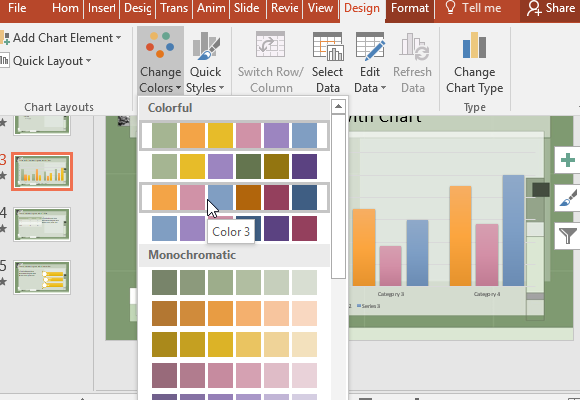
Task: Choose the green Monochromatic palette row
Action: 234,282
